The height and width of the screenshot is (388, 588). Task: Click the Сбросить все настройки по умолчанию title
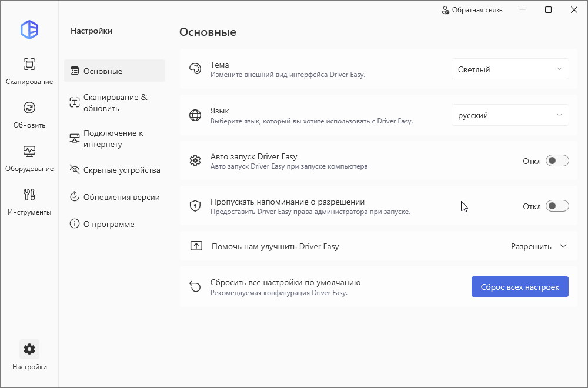[x=285, y=282]
